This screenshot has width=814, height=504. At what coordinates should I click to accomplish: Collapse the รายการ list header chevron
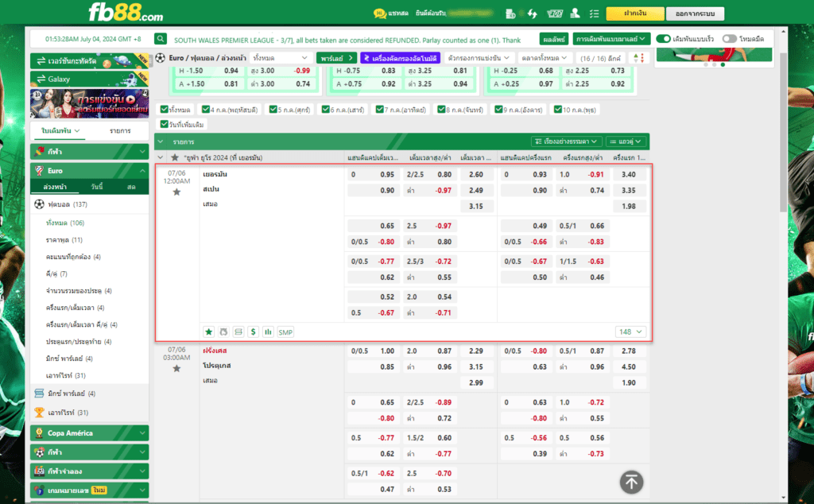point(161,142)
